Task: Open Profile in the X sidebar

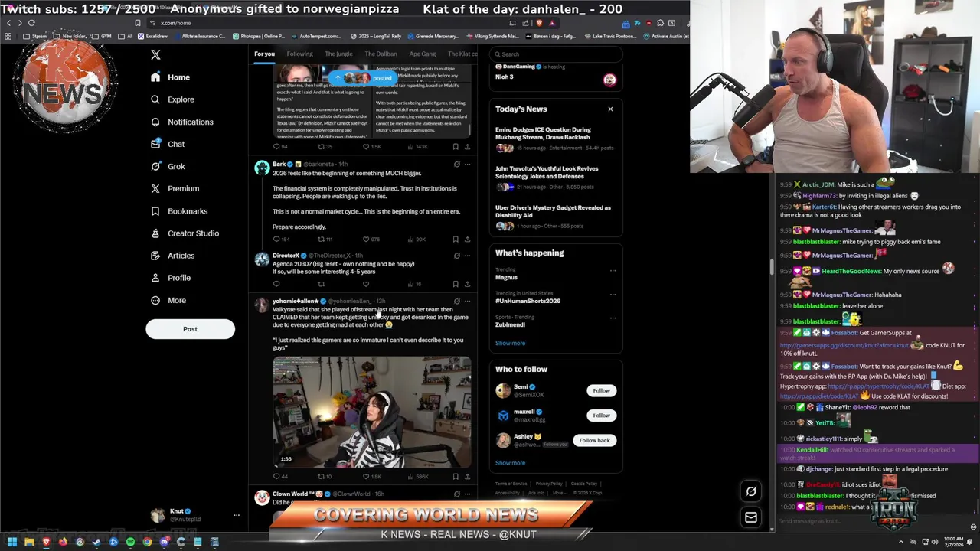Action: point(170,278)
